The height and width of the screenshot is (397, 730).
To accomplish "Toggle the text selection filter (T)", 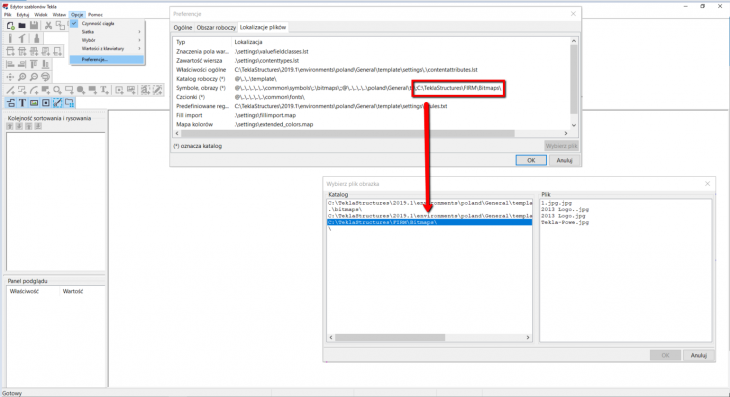I will (22, 103).
